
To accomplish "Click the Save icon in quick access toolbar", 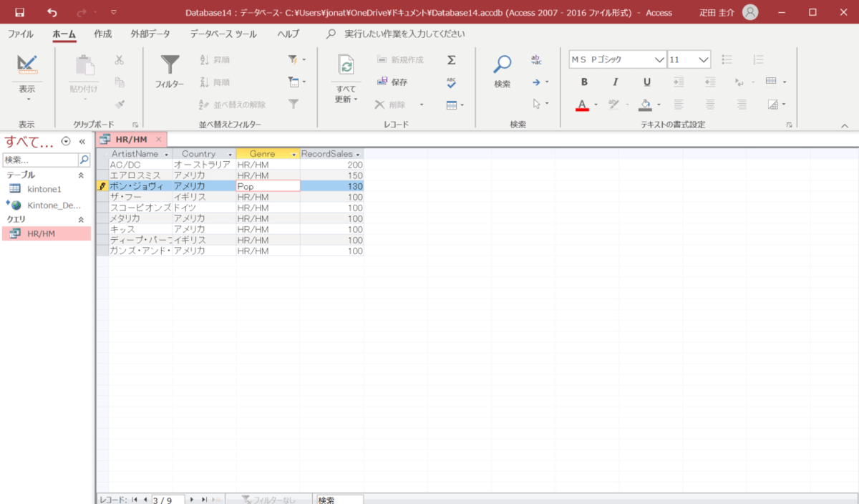I will point(19,12).
